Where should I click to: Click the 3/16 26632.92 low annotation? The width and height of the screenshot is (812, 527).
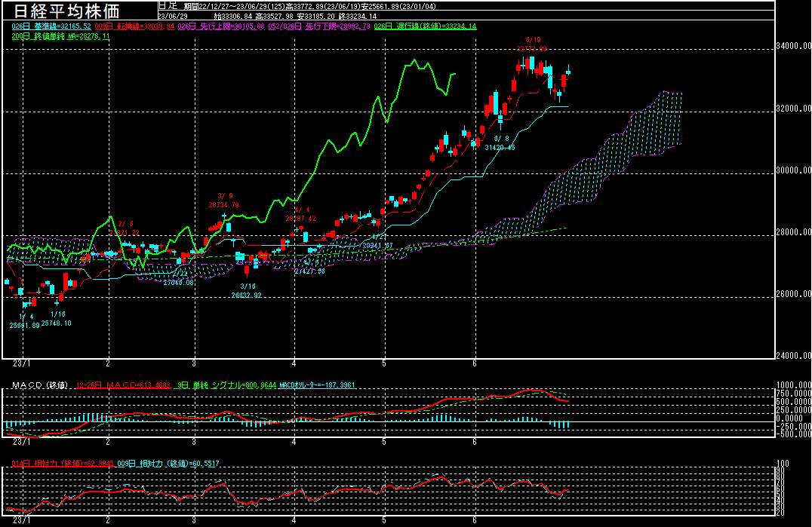point(247,291)
